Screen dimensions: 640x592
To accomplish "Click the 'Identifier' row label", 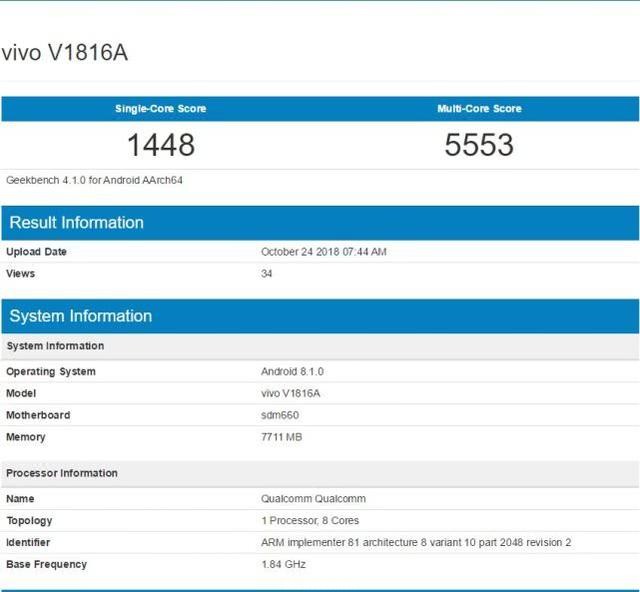I will (x=28, y=543).
